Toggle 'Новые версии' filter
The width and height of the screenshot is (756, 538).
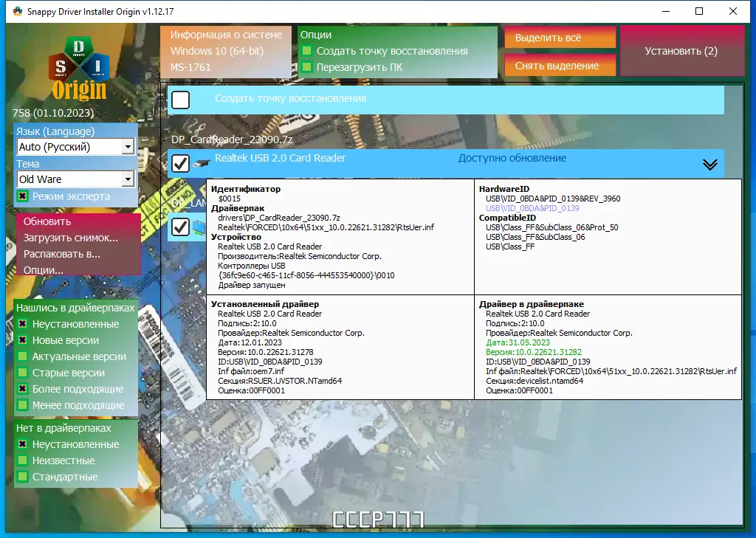point(22,340)
